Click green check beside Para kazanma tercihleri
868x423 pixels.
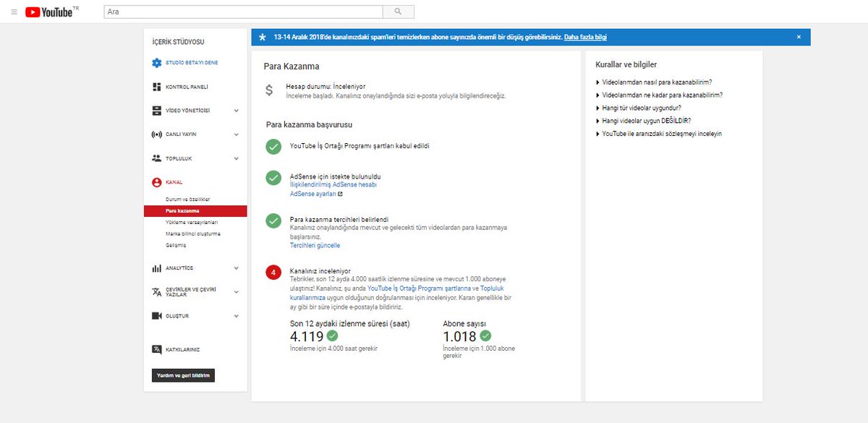[x=273, y=221]
